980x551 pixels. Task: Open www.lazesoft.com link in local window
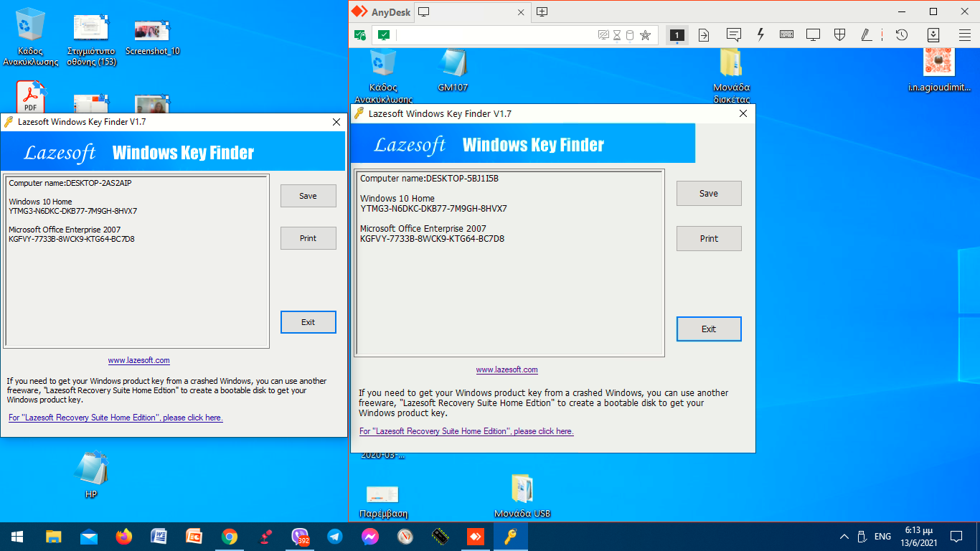[138, 360]
